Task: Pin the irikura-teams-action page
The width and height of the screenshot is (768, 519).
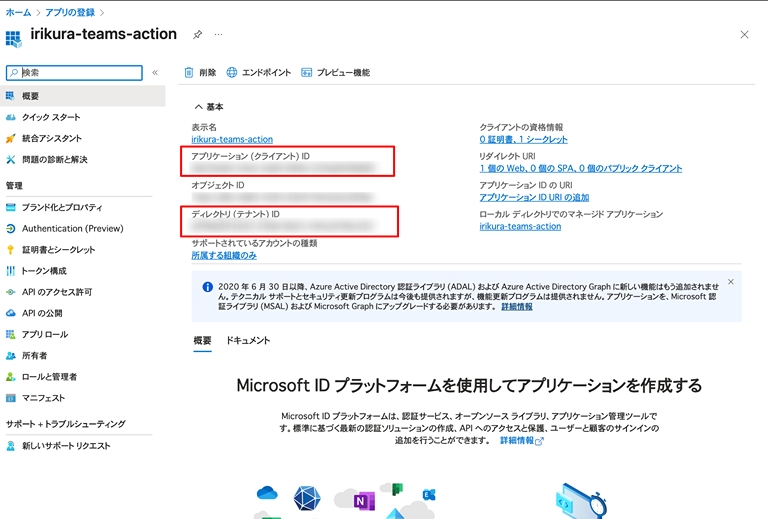Action: pyautogui.click(x=197, y=35)
